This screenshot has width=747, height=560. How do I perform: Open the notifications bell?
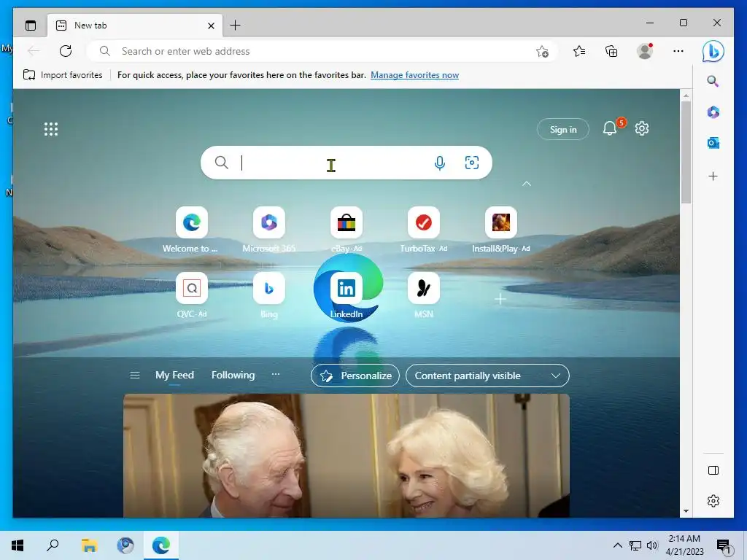click(x=611, y=128)
